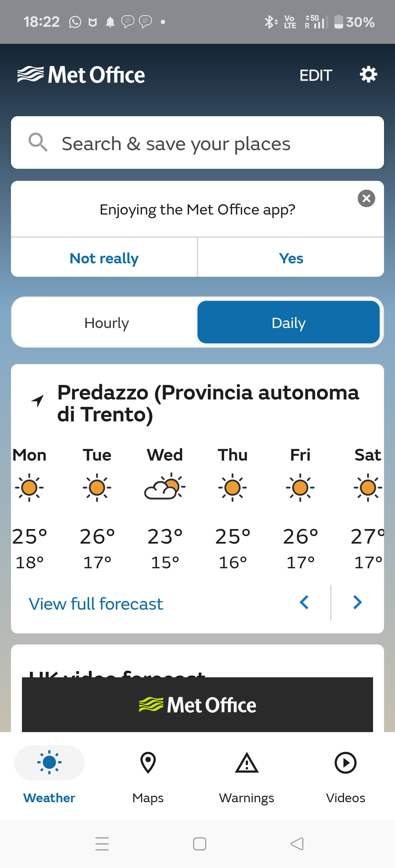Switch forecast to Daily view
This screenshot has height=868, width=395.
[x=288, y=322]
